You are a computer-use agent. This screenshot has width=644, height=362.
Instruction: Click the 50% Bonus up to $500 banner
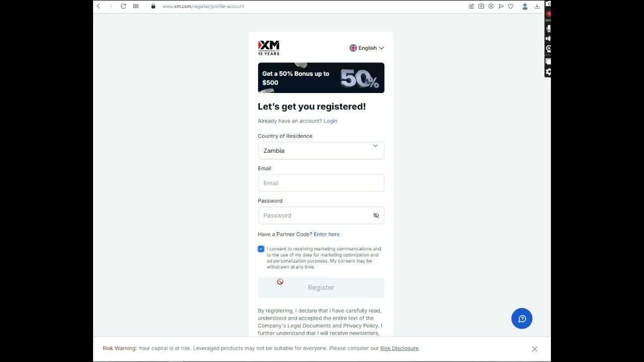click(321, 78)
